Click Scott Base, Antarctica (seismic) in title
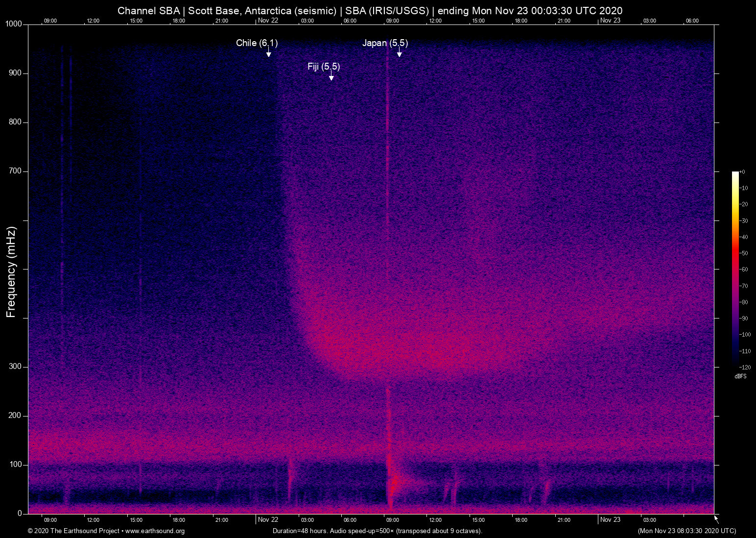756x538 pixels. click(261, 11)
